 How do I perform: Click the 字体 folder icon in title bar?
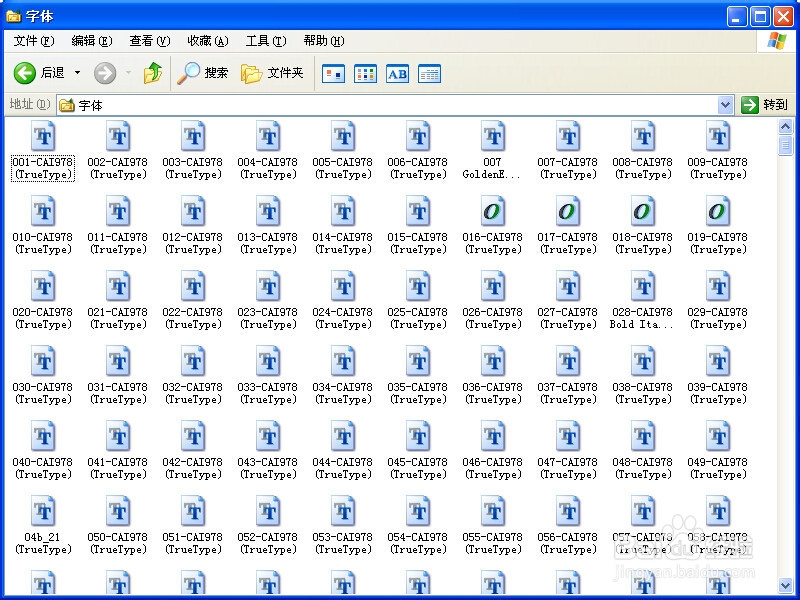tap(13, 16)
